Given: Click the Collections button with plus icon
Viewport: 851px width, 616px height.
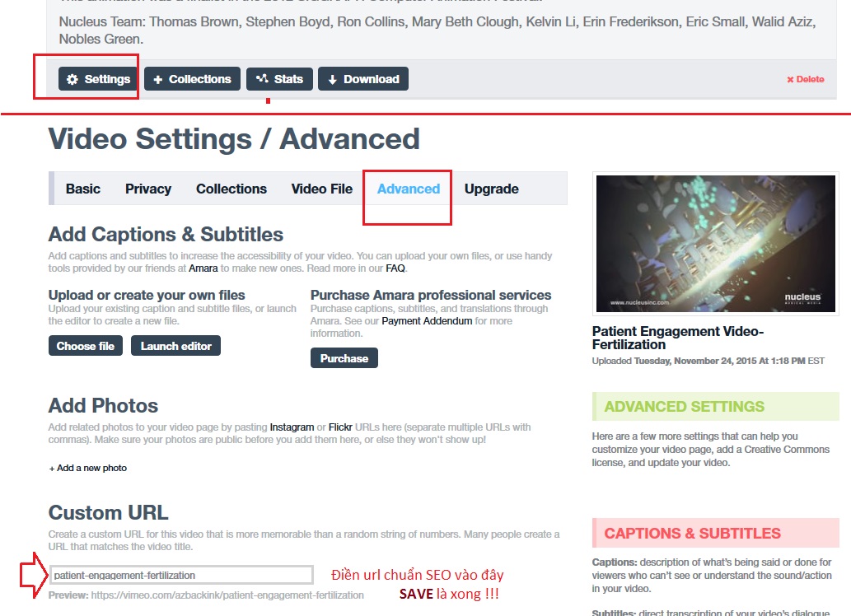Looking at the screenshot, I should click(x=192, y=79).
